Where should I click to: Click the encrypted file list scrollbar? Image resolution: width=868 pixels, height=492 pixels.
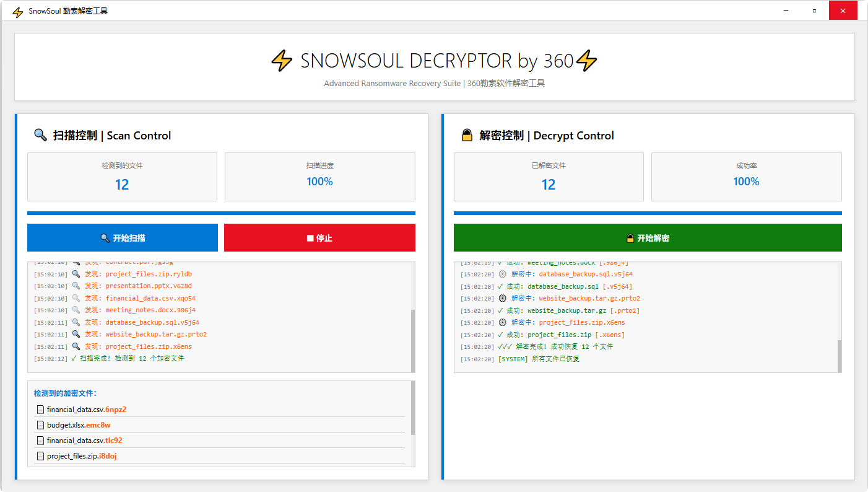[413, 409]
